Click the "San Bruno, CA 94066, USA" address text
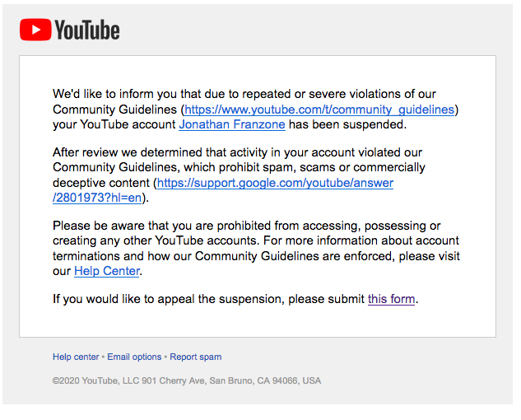Viewport: 521px width, 420px height. (x=265, y=380)
